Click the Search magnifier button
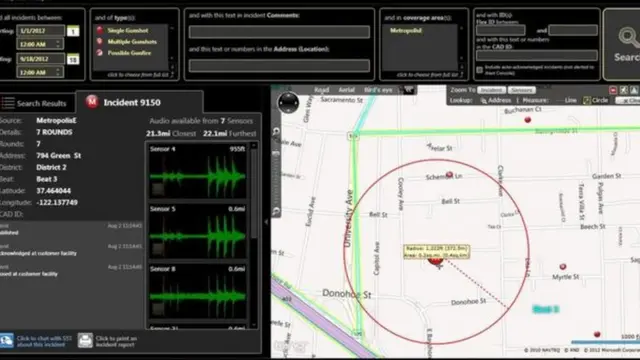 623,44
